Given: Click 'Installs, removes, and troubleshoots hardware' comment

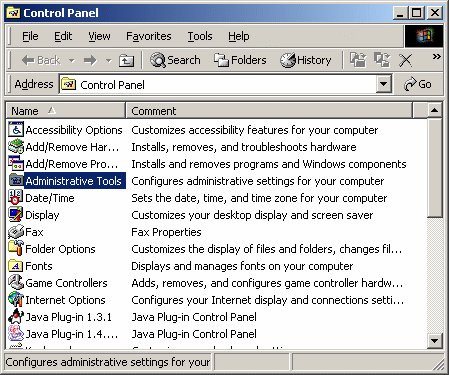Looking at the screenshot, I should 244,147.
